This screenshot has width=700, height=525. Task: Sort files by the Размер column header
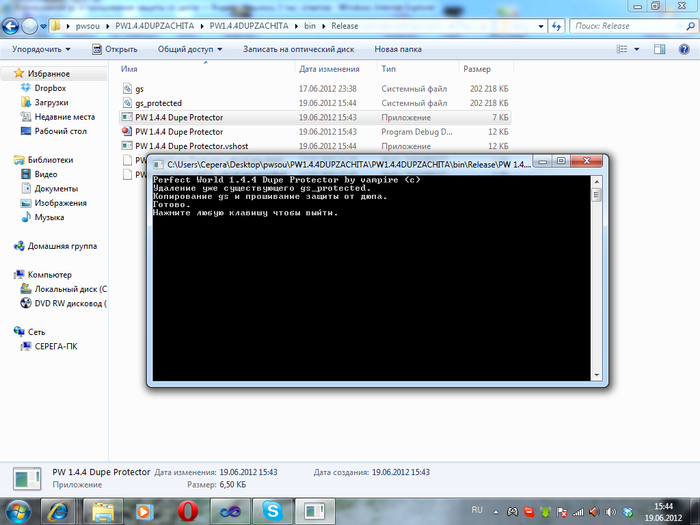(x=476, y=69)
